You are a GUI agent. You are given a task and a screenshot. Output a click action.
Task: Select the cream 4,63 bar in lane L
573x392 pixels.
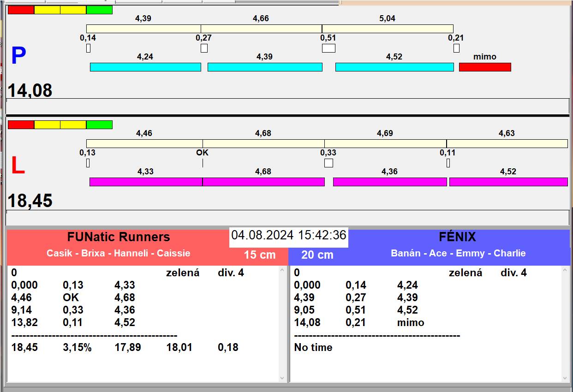tap(507, 143)
